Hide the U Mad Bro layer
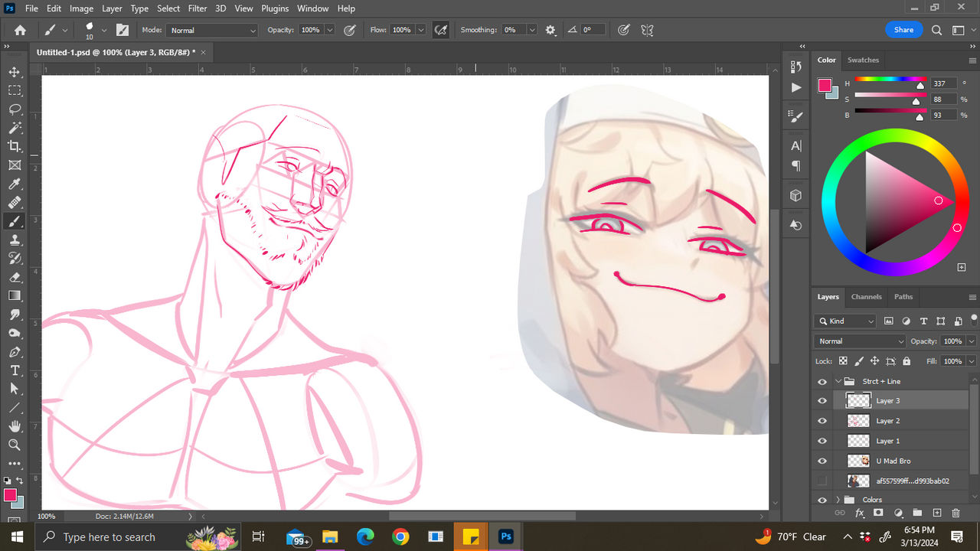 (x=822, y=461)
